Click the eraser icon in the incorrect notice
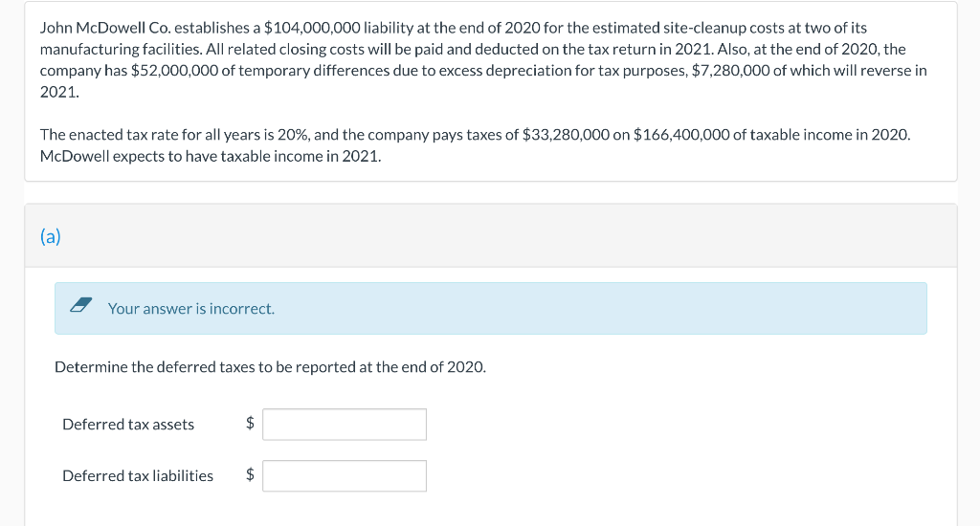Image resolution: width=980 pixels, height=526 pixels. (x=80, y=305)
